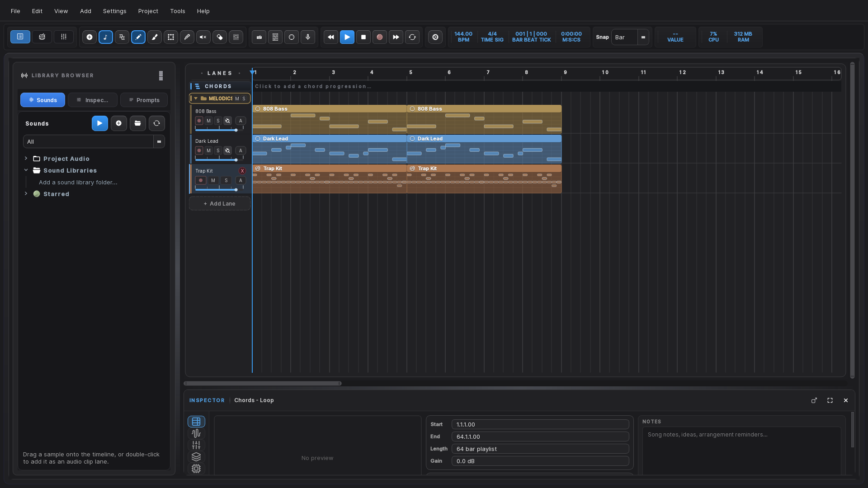The height and width of the screenshot is (488, 868).
Task: Pop out the Inspector panel
Action: click(814, 400)
